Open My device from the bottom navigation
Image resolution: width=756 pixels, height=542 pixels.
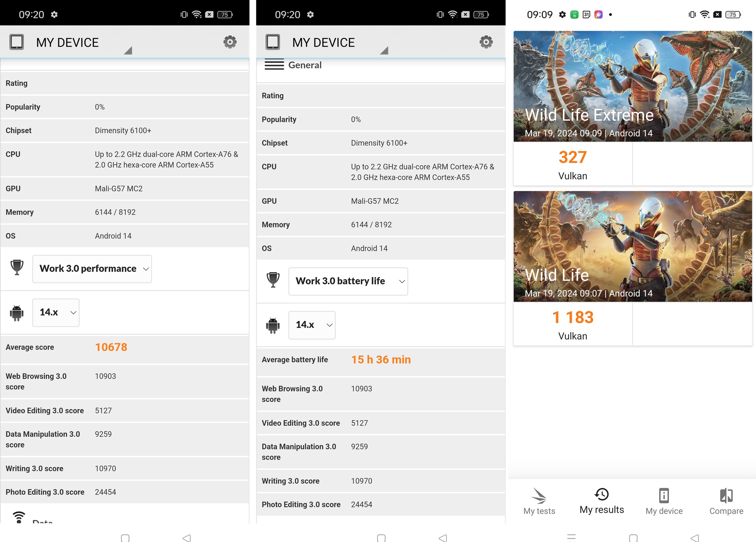(x=663, y=502)
